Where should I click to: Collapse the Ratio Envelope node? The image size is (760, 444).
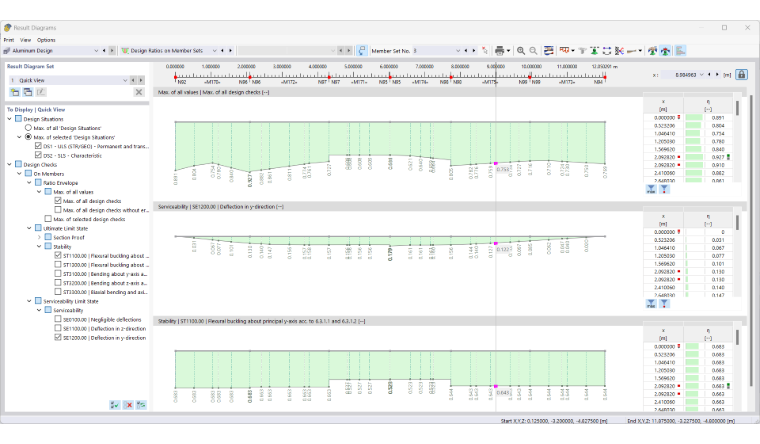[x=29, y=183]
